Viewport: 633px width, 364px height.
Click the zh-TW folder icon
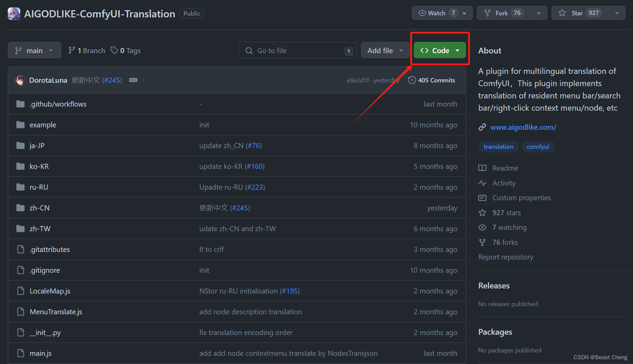[x=20, y=229]
